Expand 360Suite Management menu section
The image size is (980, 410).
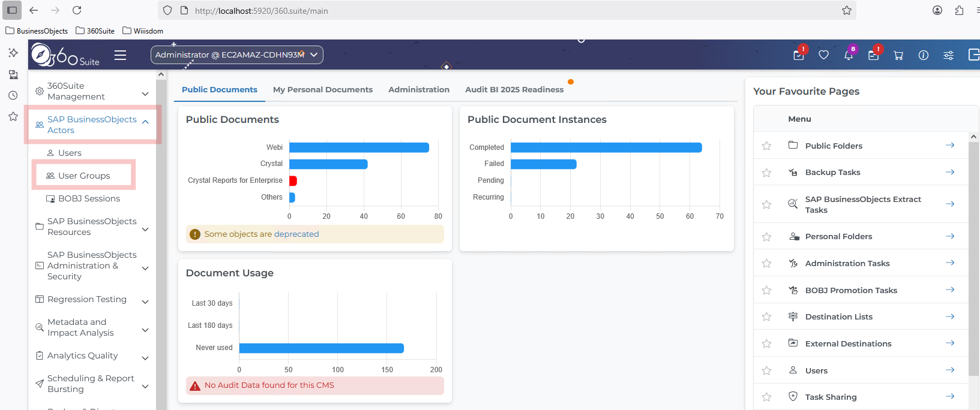145,94
